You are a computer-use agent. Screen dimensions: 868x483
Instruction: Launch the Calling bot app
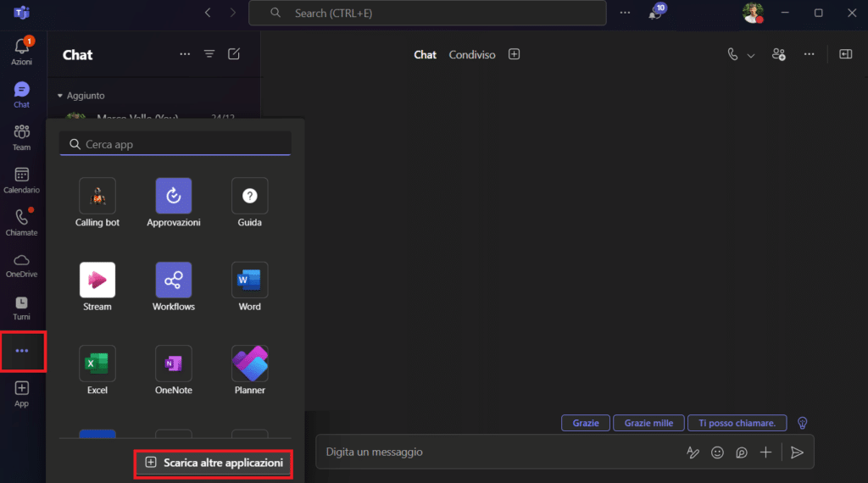[x=97, y=203]
